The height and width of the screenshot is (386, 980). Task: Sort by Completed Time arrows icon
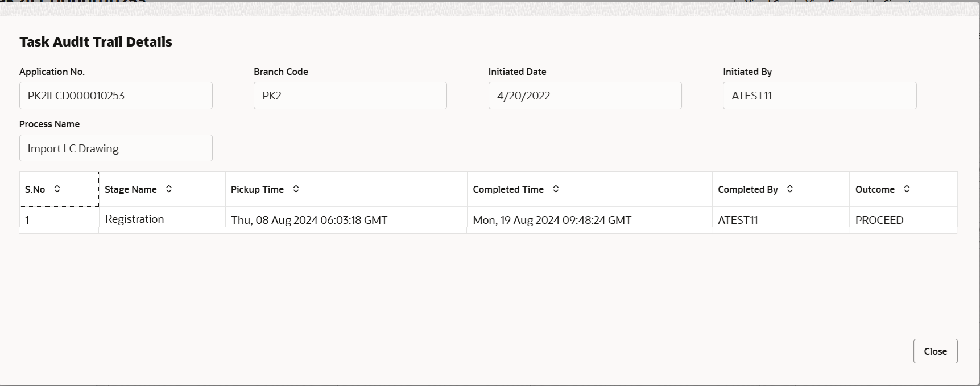(x=556, y=189)
